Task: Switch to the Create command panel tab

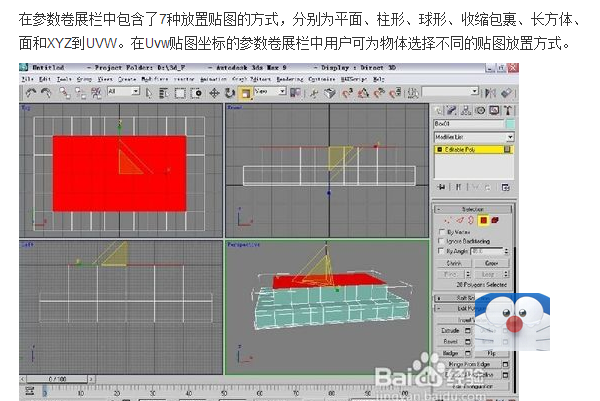Action: click(x=439, y=111)
